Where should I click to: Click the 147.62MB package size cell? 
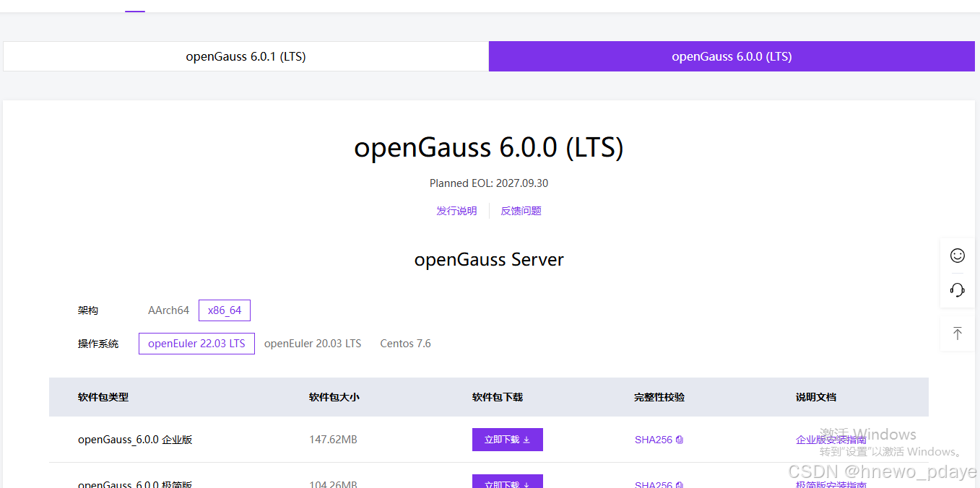click(333, 440)
